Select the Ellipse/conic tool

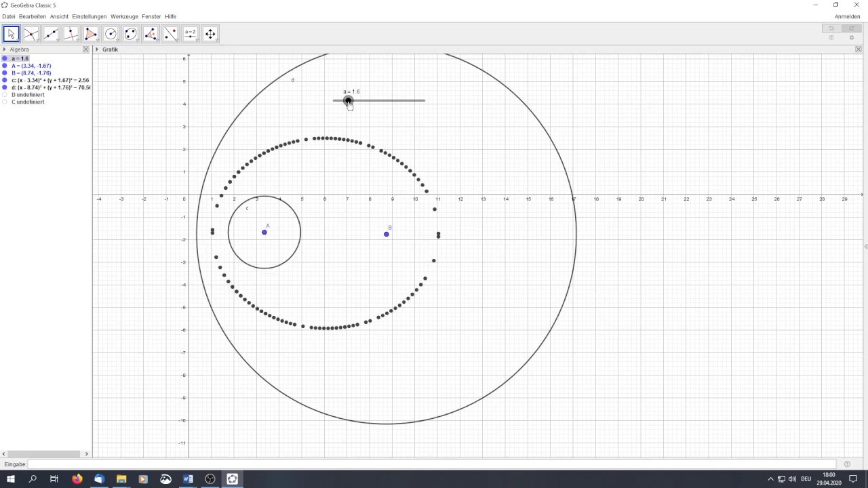point(131,34)
